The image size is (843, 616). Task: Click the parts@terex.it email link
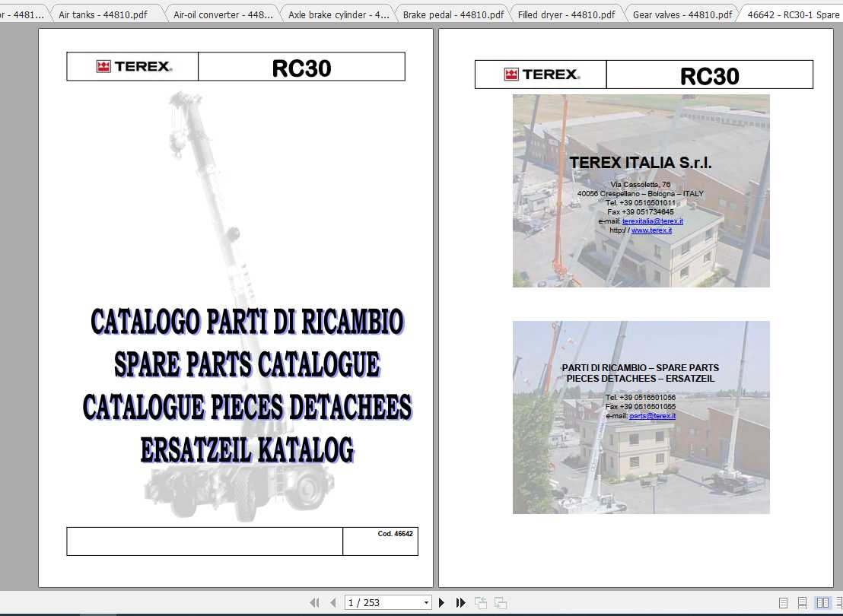click(652, 416)
